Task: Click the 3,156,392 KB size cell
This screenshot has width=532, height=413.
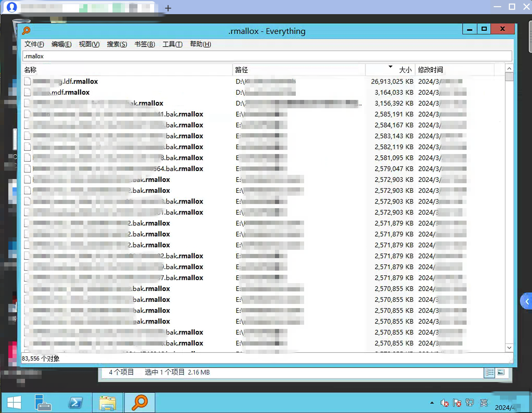Action: (x=394, y=103)
